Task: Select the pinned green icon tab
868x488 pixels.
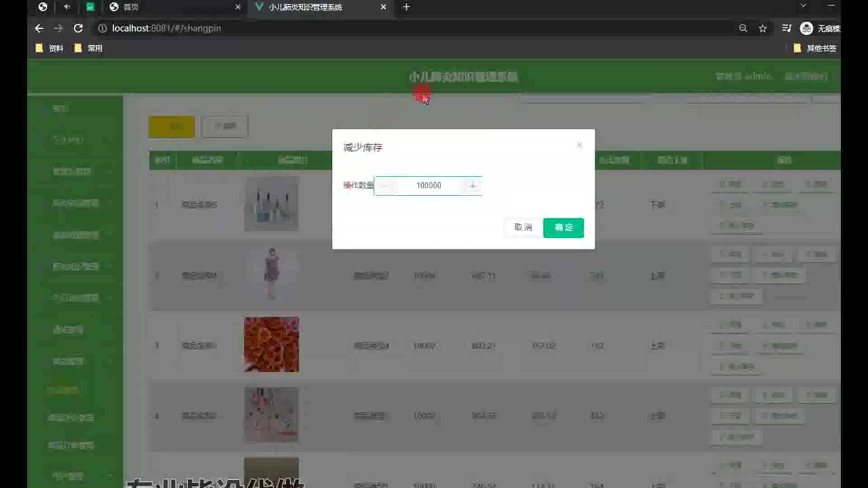Action: tap(90, 7)
